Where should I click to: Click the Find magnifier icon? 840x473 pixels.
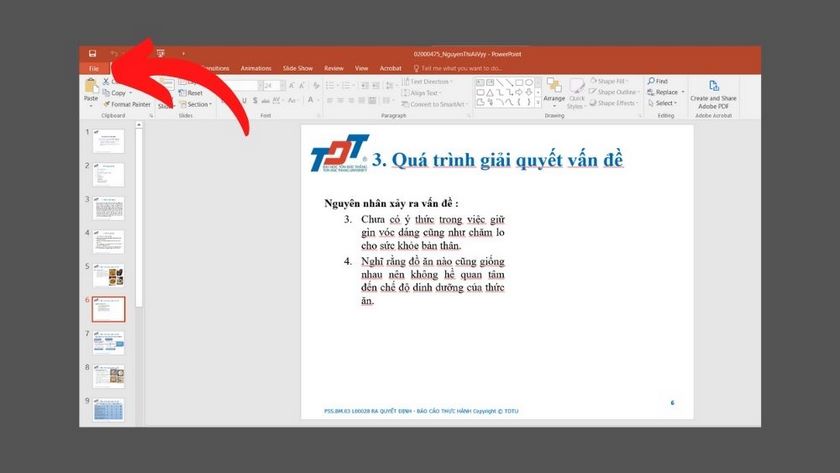click(x=658, y=81)
